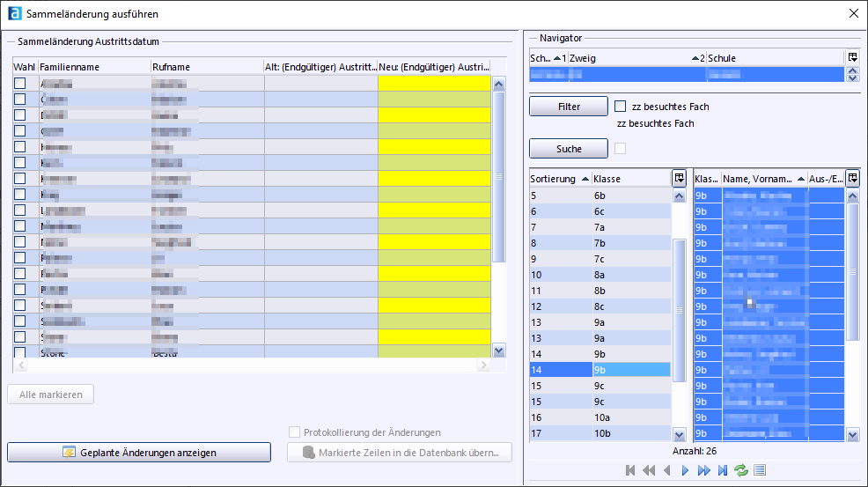Check the Wahl checkbox in the third row

pyautogui.click(x=19, y=114)
